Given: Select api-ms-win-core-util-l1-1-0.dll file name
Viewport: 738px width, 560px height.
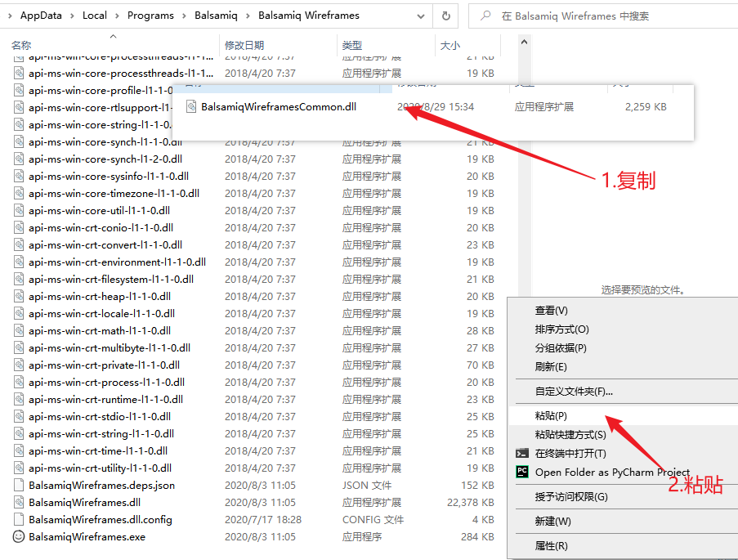Looking at the screenshot, I should (x=100, y=211).
